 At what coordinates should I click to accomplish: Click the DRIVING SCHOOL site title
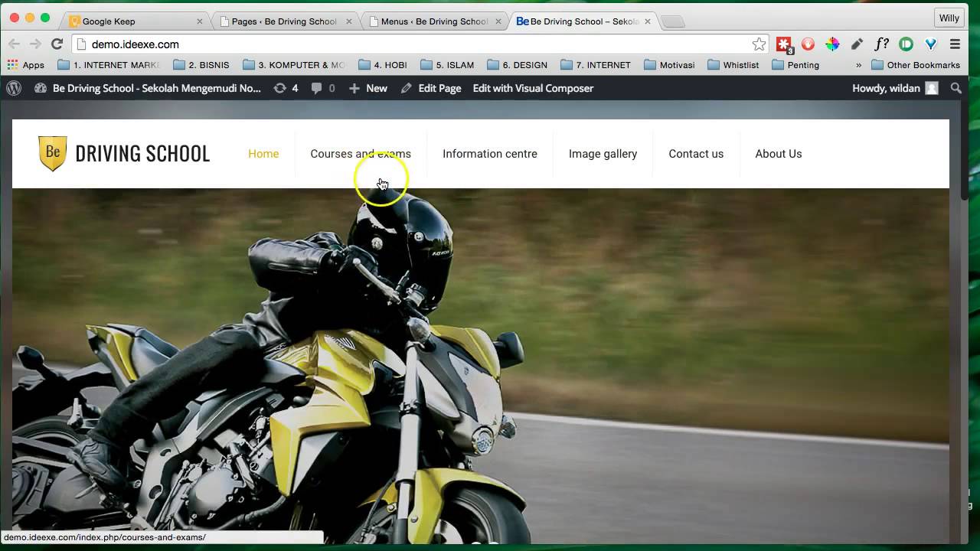point(142,154)
